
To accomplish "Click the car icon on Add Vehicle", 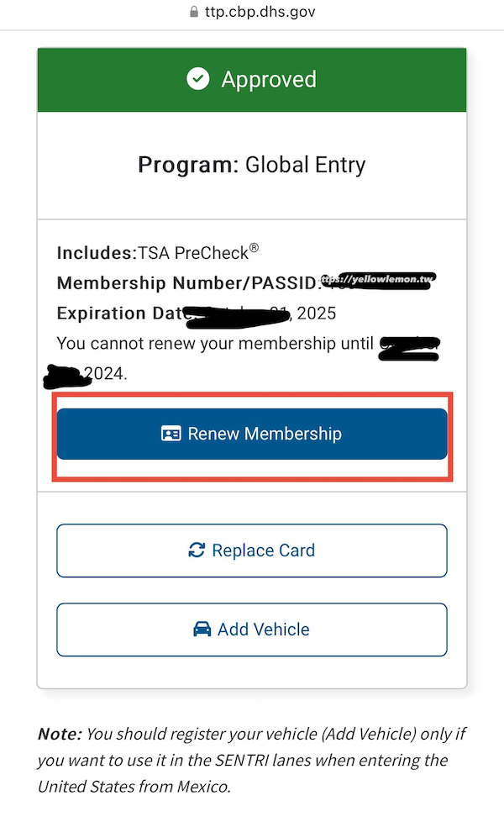I will click(x=202, y=629).
